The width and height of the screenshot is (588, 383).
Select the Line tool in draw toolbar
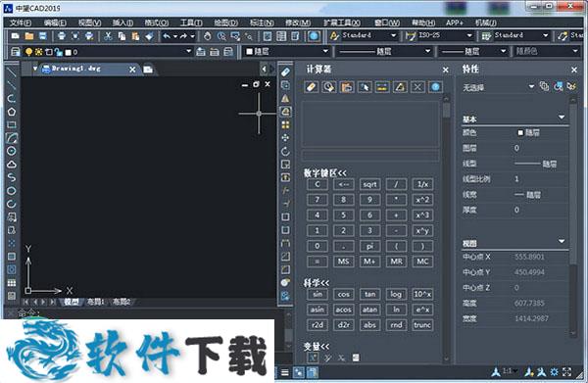tap(12, 72)
